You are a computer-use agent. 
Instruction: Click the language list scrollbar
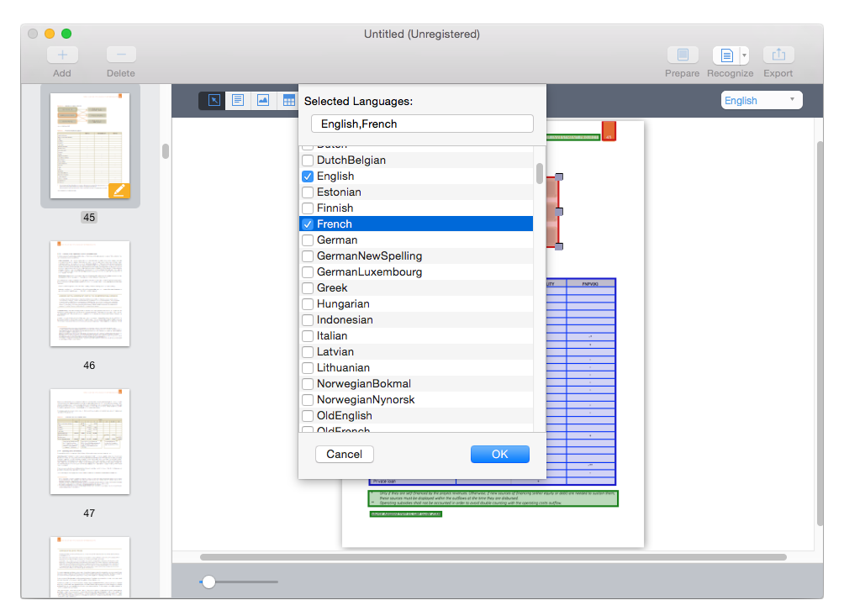(540, 173)
